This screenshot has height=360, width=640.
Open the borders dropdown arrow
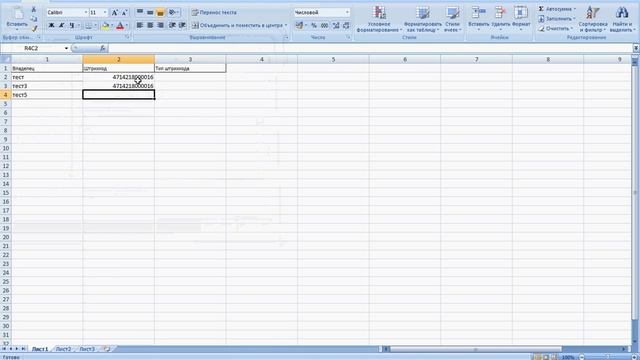(x=95, y=26)
